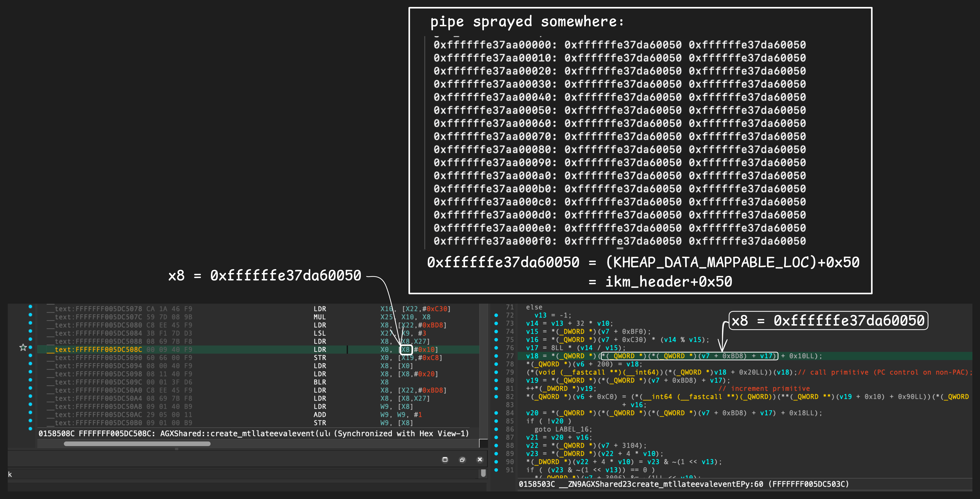Click the output window vertical scrollbar thumb
980x499 pixels.
point(483,473)
